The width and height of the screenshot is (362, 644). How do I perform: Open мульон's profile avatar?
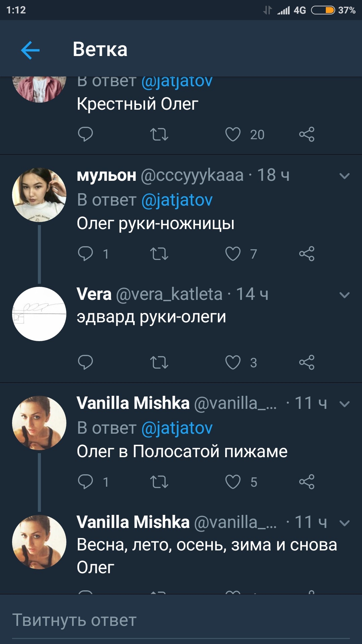point(39,195)
